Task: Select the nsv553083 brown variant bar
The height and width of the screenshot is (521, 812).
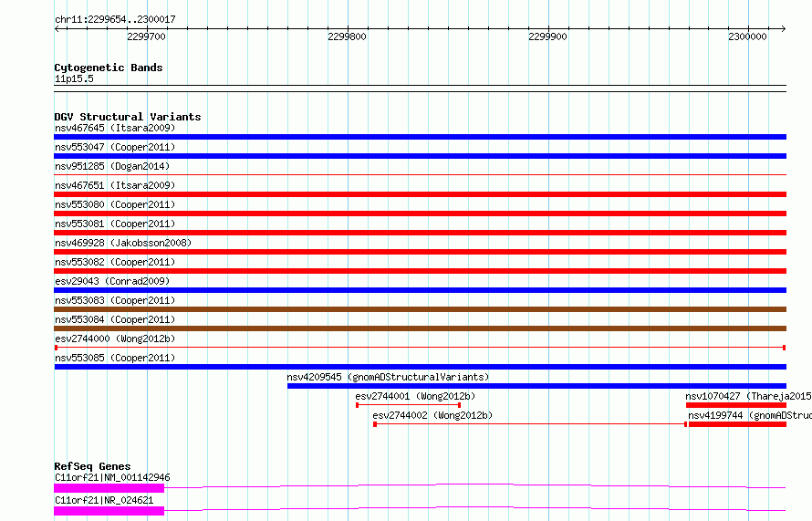Action: pyautogui.click(x=420, y=309)
